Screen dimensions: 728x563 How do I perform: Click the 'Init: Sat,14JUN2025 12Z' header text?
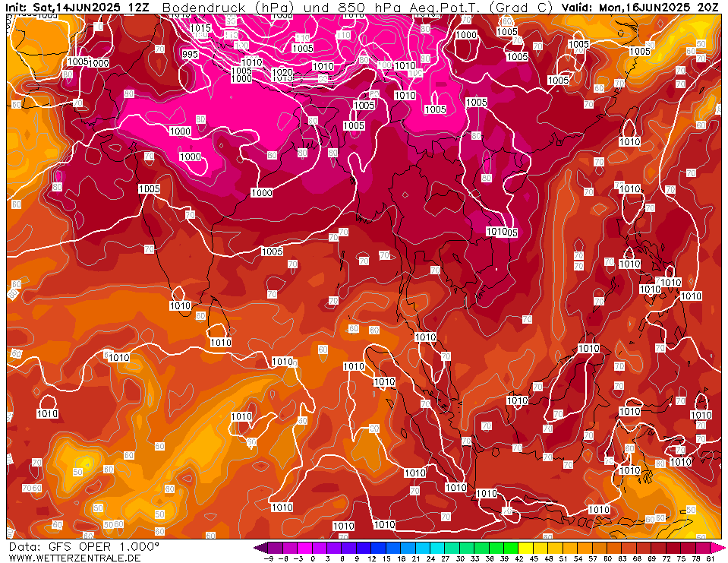[77, 8]
